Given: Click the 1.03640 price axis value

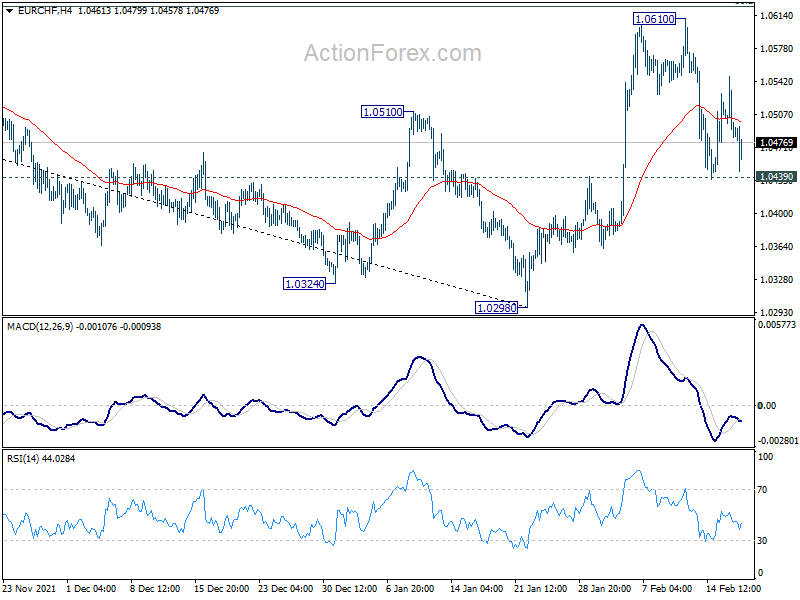Looking at the screenshot, I should click(777, 246).
